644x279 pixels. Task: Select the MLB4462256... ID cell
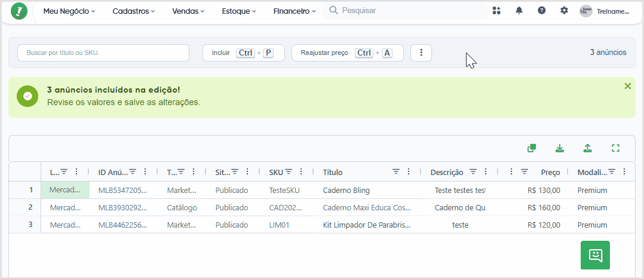(x=122, y=225)
